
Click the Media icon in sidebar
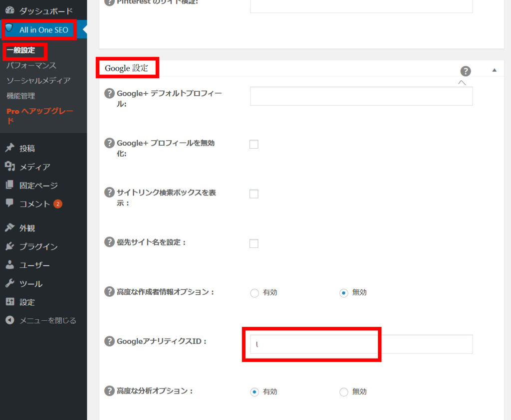pyautogui.click(x=10, y=166)
